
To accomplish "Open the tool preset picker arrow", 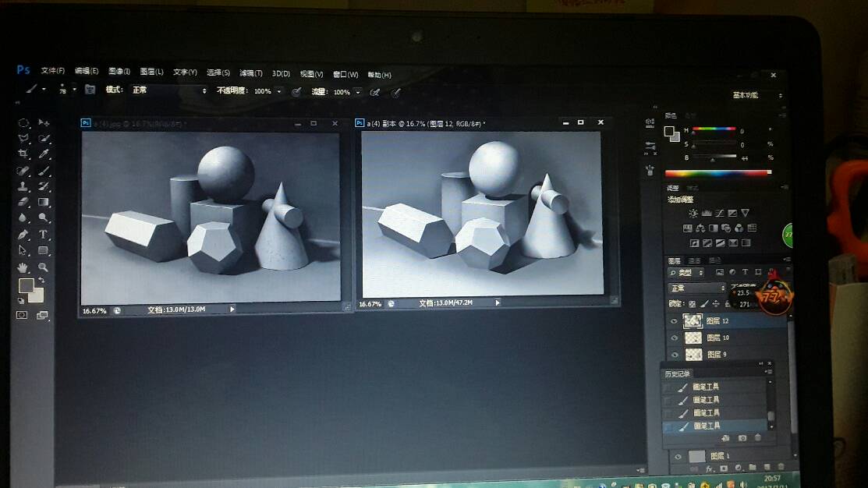I will 44,89.
